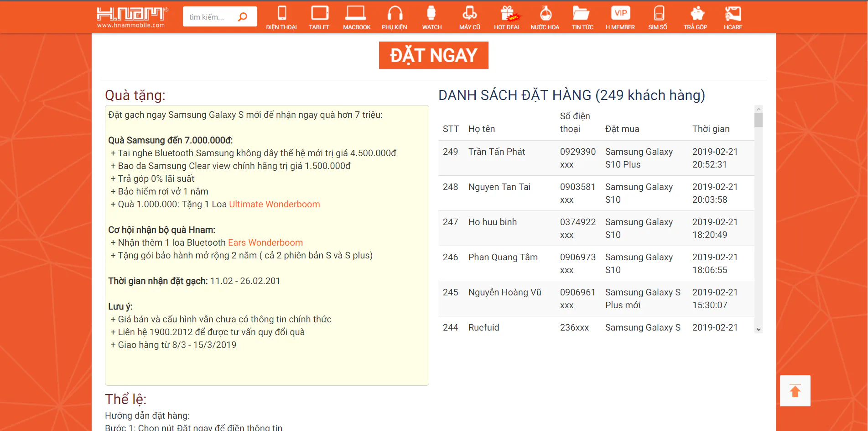
Task: Open the MACBOOK laptop icon
Action: [356, 13]
